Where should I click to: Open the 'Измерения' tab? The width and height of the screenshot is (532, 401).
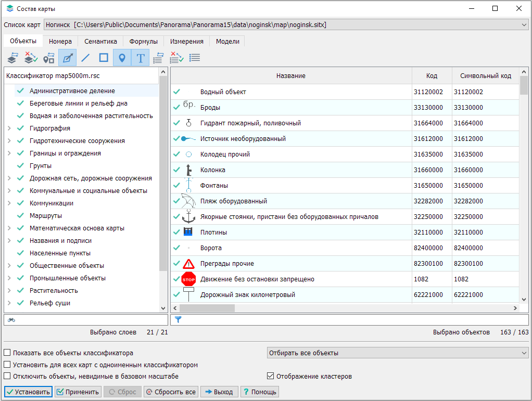[x=187, y=42]
